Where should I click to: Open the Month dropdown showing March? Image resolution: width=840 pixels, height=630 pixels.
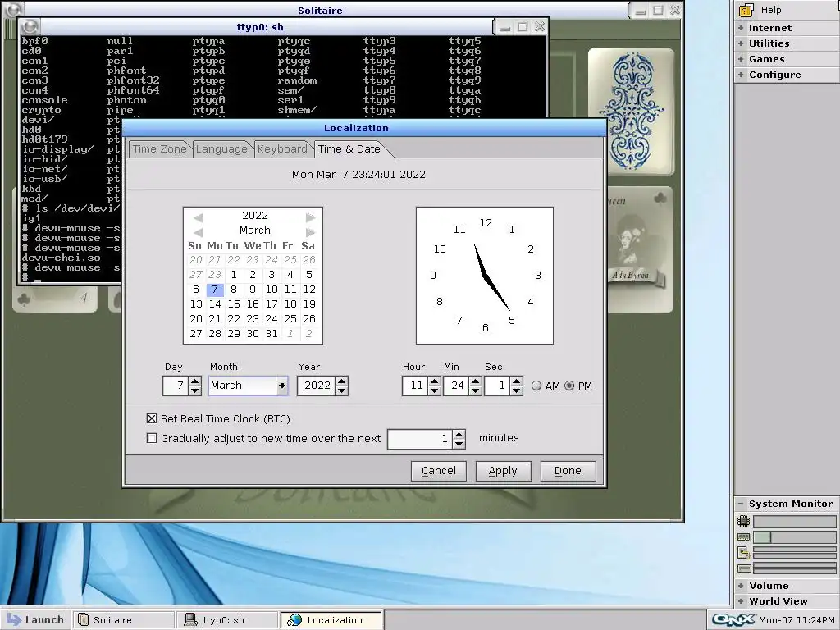[282, 386]
